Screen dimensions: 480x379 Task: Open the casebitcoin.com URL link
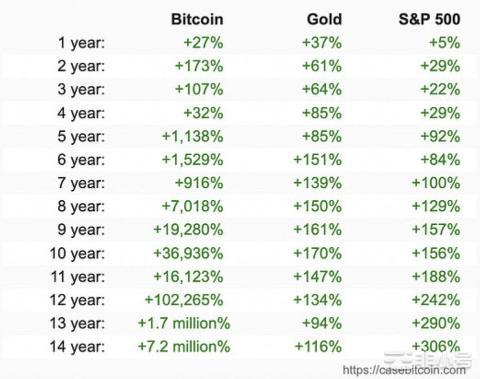tap(404, 370)
